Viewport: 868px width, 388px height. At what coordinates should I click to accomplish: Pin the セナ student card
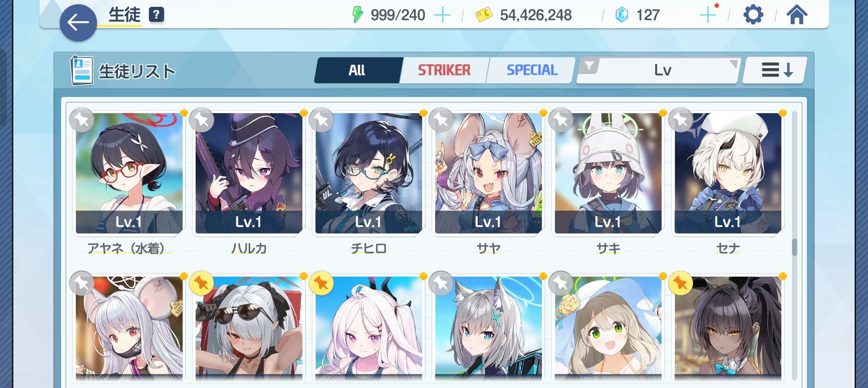(681, 120)
